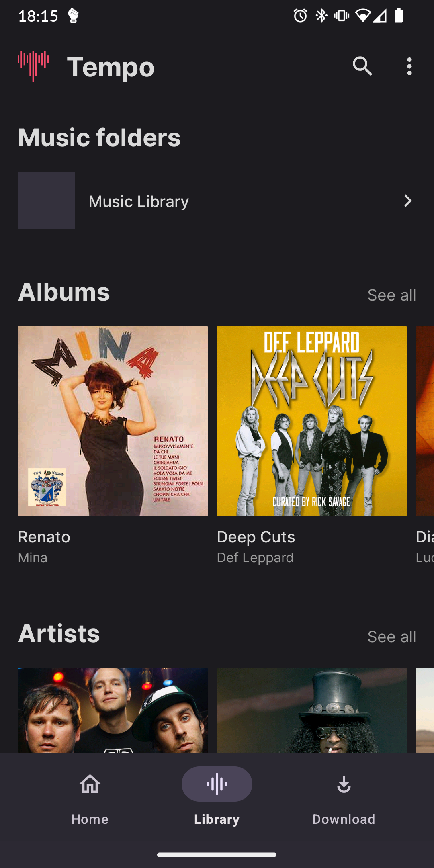Viewport: 434px width, 868px height.
Task: Tap the Download arrow icon
Action: [x=344, y=784]
